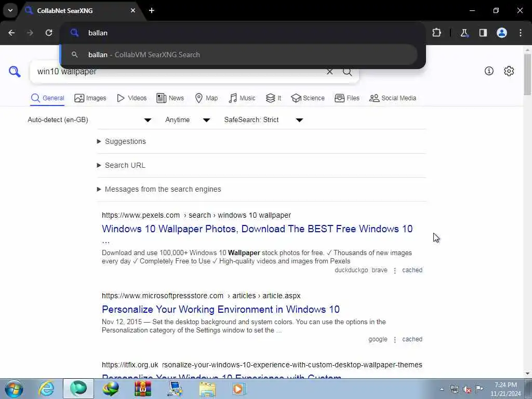The width and height of the screenshot is (532, 399).
Task: Click the SearXNG magnifier logo
Action: 15,72
